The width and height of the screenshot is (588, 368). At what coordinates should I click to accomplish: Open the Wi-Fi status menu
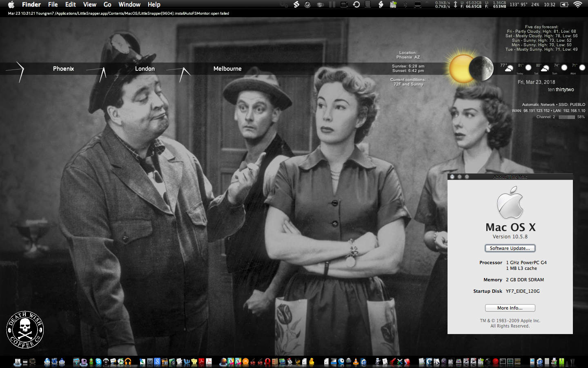pyautogui.click(x=578, y=4)
